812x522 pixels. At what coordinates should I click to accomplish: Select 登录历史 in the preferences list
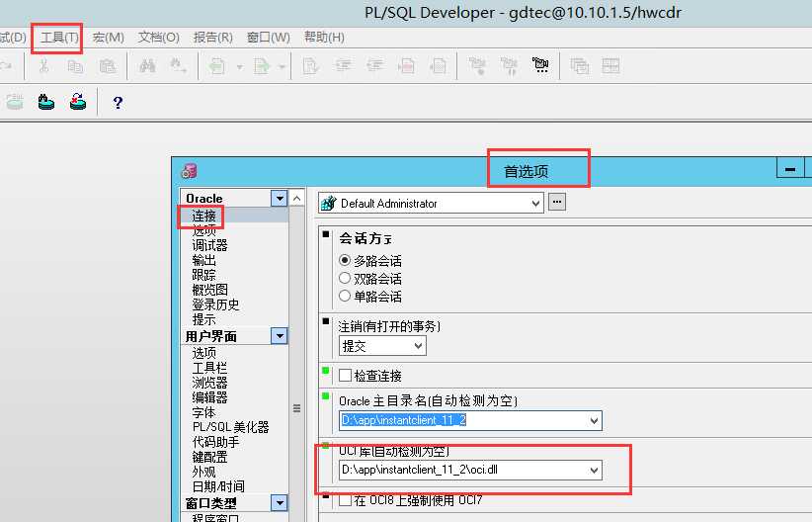pyautogui.click(x=215, y=304)
